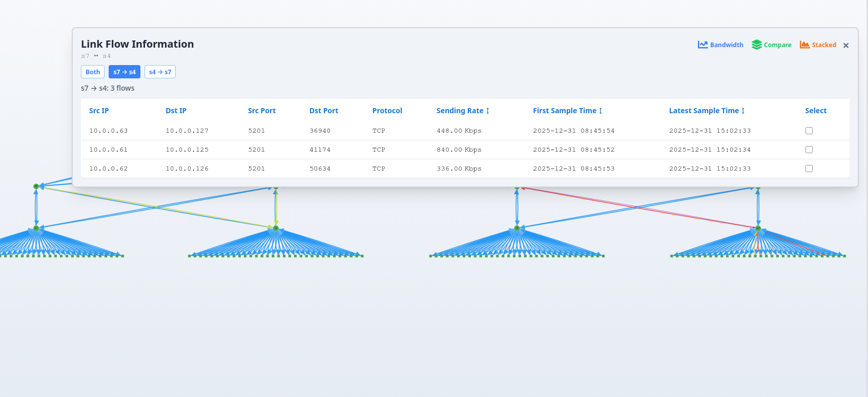
Task: Switch to the Both direction tab
Action: coord(93,72)
